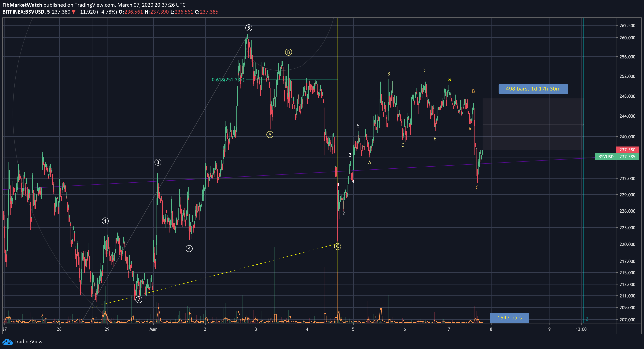Click the 220.000 price axis label
Viewport: 644px width, 349px height.
(627, 244)
